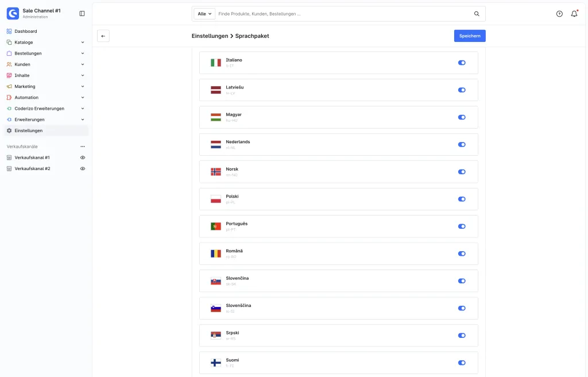Click the Dashboard grid icon

(x=9, y=31)
